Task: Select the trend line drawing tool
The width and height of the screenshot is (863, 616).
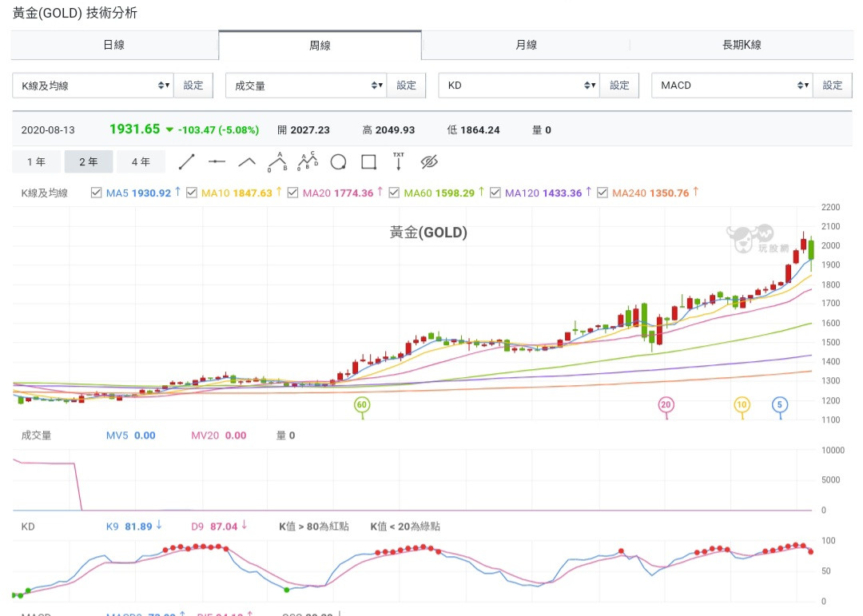Action: (x=186, y=162)
